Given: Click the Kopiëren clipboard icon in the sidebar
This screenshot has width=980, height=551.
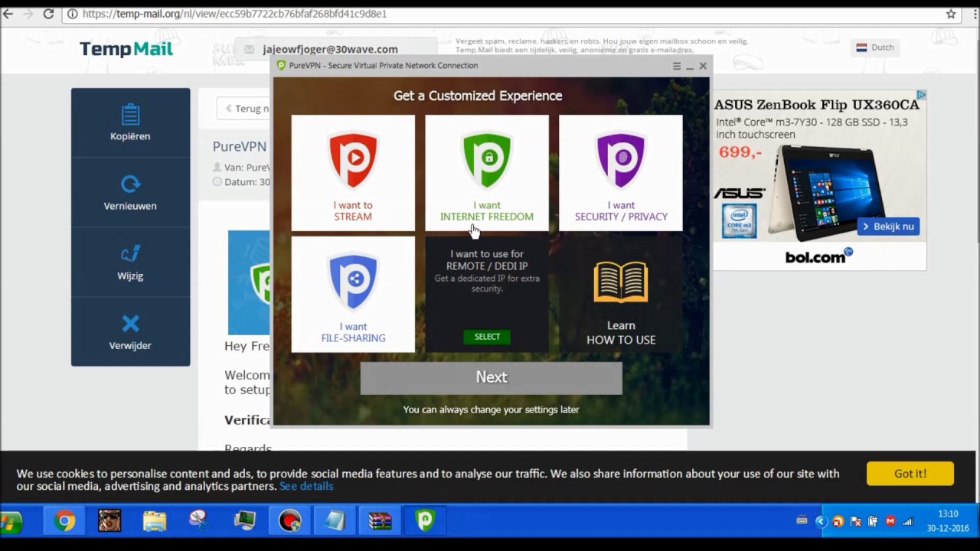Looking at the screenshot, I should pos(130,114).
